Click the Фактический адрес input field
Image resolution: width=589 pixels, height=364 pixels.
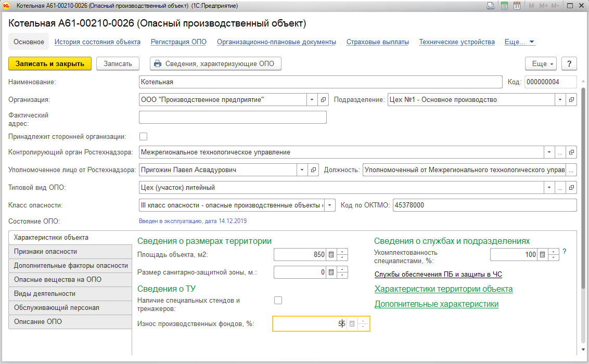[233, 118]
